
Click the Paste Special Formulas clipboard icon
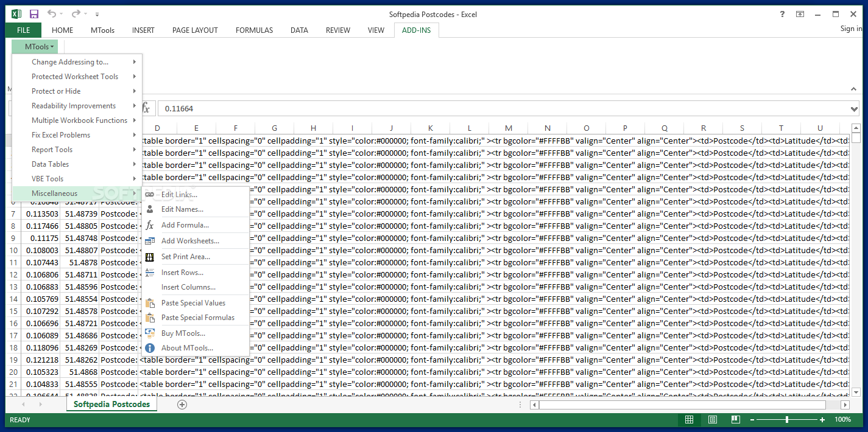pyautogui.click(x=150, y=318)
